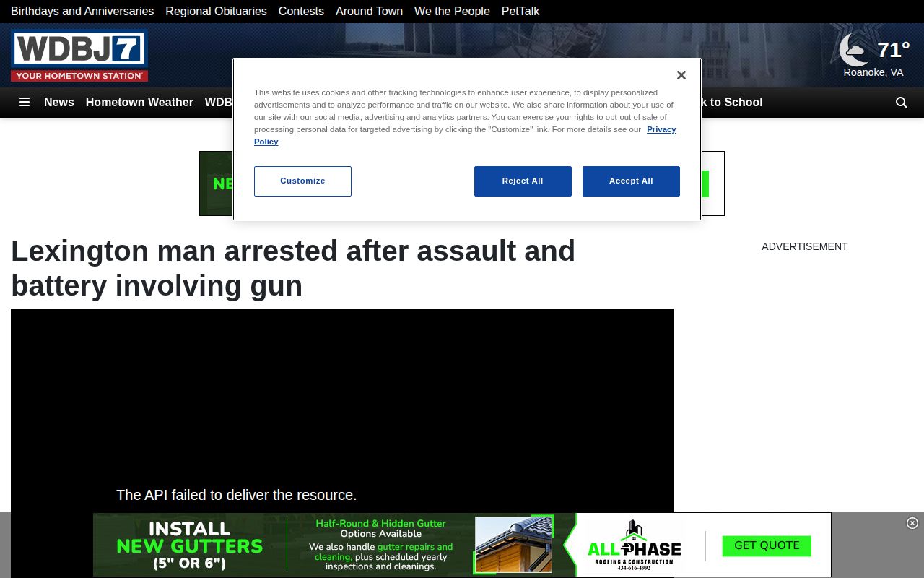Open the We the People section
This screenshot has width=924, height=578.
pos(452,12)
